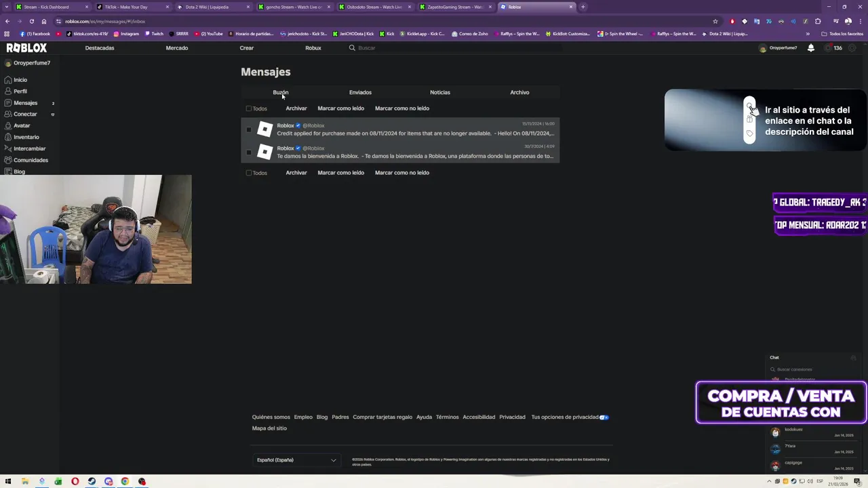The width and height of the screenshot is (868, 488).
Task: Switch to the Stream - Kick Dashboard tab
Action: (52, 7)
